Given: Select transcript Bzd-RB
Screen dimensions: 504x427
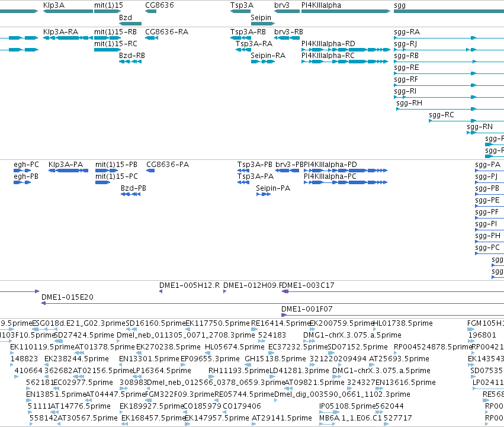Looking at the screenshot, I should click(130, 62).
